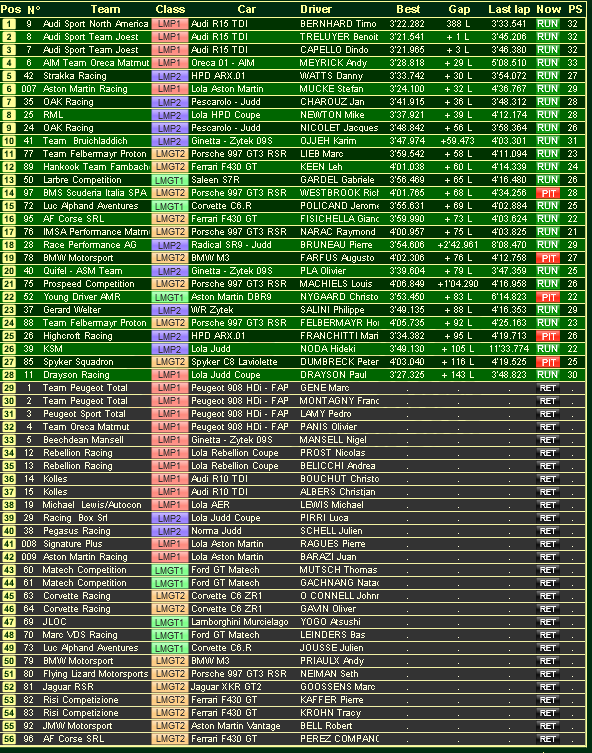Click gap +1'04.290 for Prospeed Competition
Screen dimensions: 592x753
458,283
